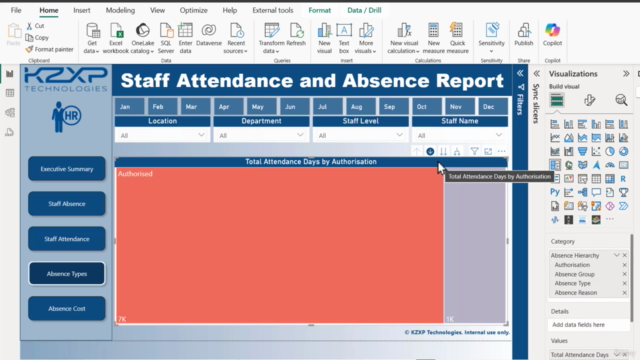Image resolution: width=640 pixels, height=360 pixels.
Task: Click Publish in the ribbon
Action: (524, 35)
